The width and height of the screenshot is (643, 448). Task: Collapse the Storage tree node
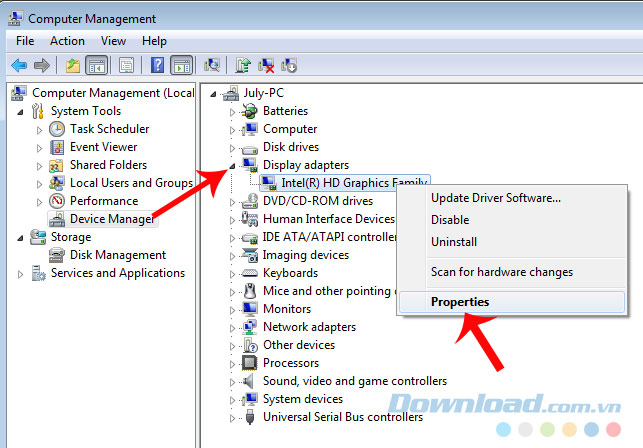pos(20,238)
